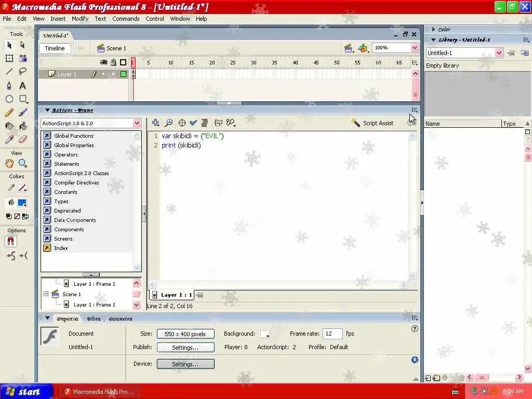532x399 pixels.
Task: Click the Publish Settings button
Action: [x=185, y=348]
